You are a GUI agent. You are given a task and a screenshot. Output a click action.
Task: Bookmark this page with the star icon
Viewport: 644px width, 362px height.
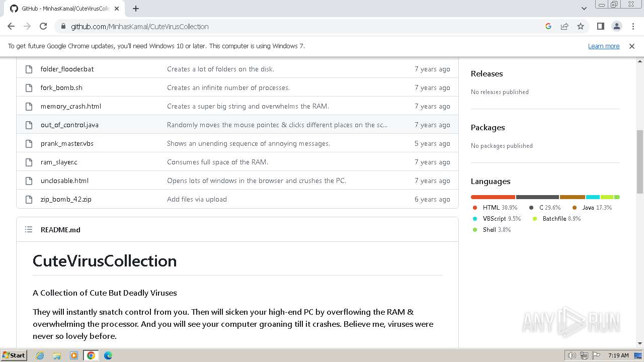tap(581, 26)
